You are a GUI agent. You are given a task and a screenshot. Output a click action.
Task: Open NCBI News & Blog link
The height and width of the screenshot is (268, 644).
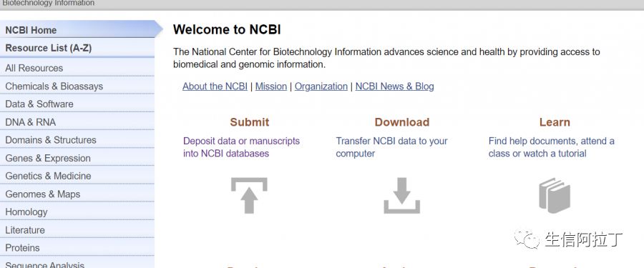(x=395, y=86)
